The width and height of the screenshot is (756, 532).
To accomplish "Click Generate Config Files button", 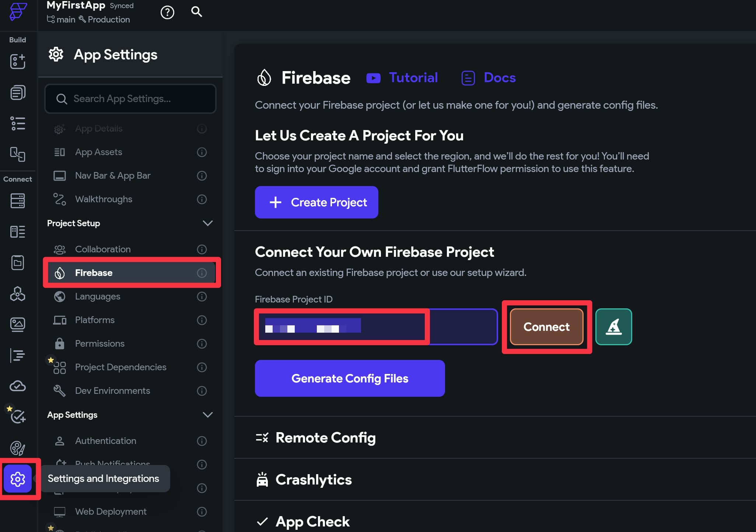I will pyautogui.click(x=350, y=378).
